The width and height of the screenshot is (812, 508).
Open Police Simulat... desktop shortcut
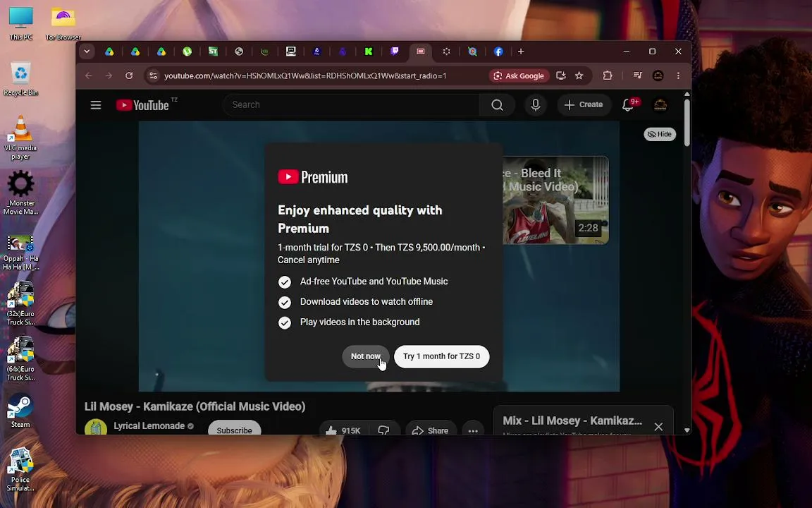pyautogui.click(x=20, y=470)
